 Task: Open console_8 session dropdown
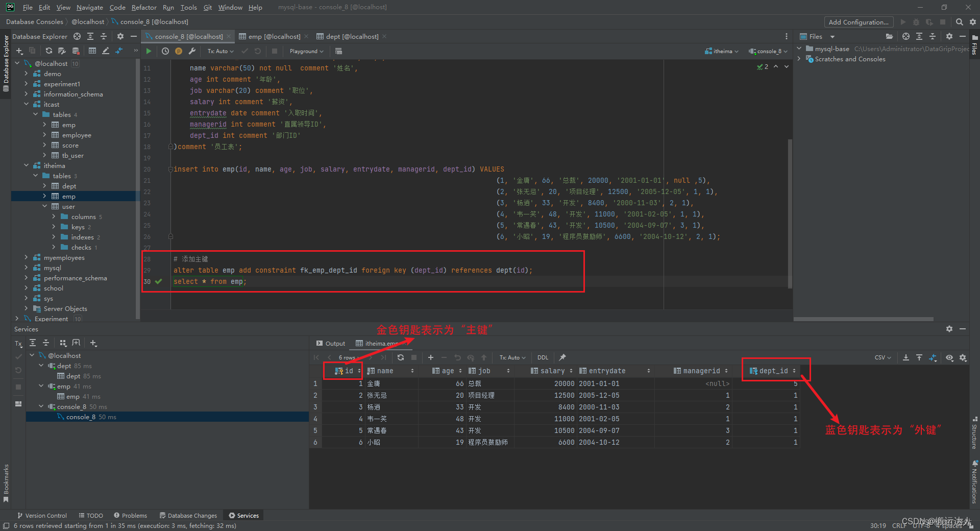tap(768, 51)
